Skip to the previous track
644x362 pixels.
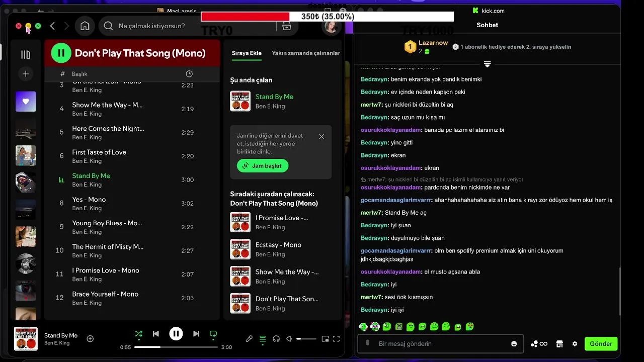[x=156, y=334]
